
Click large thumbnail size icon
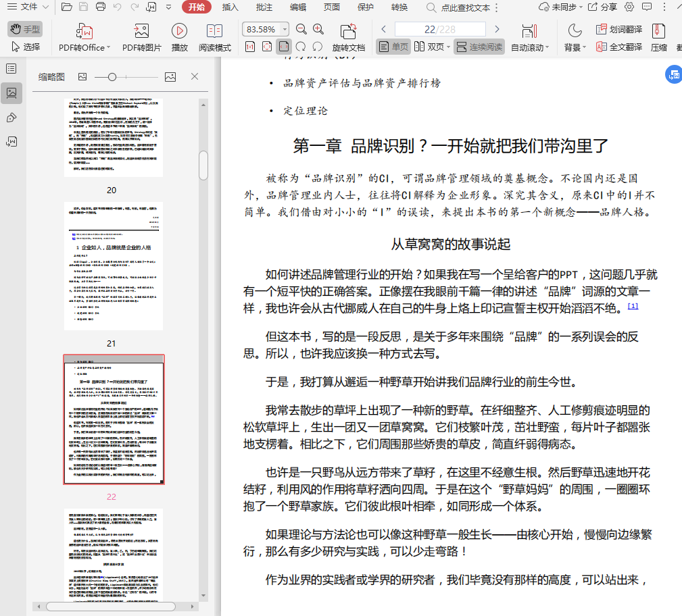[170, 77]
